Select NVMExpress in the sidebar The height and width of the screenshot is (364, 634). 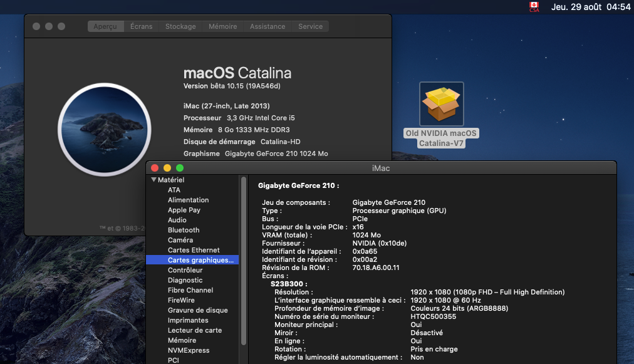pos(189,350)
